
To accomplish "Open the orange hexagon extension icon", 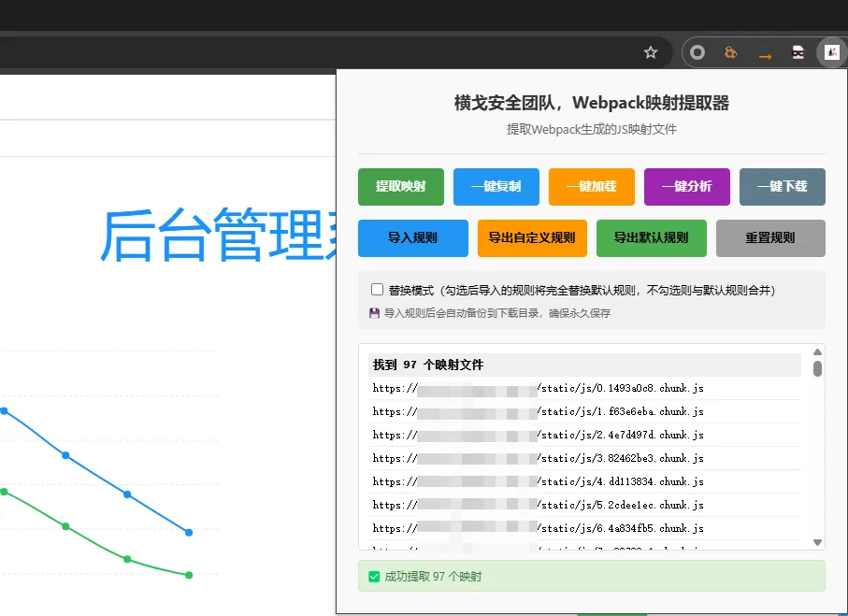I will point(730,52).
